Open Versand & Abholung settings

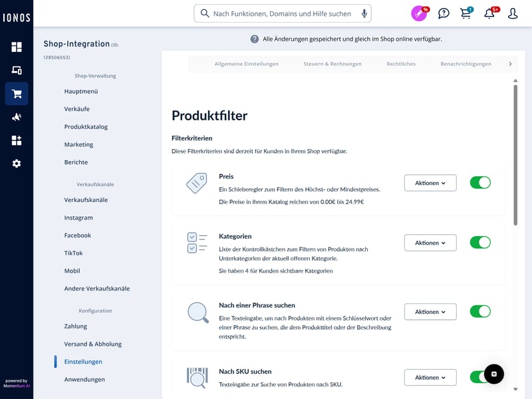94,344
